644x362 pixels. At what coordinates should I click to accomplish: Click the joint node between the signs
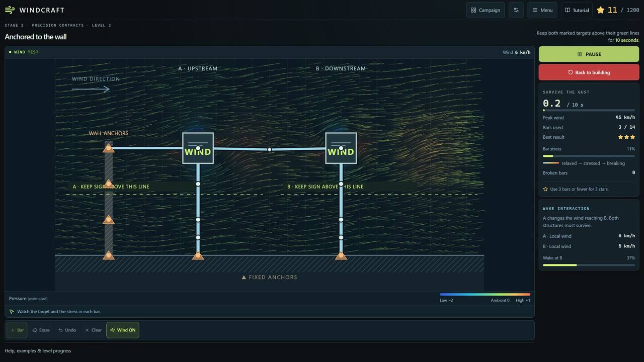pos(270,149)
